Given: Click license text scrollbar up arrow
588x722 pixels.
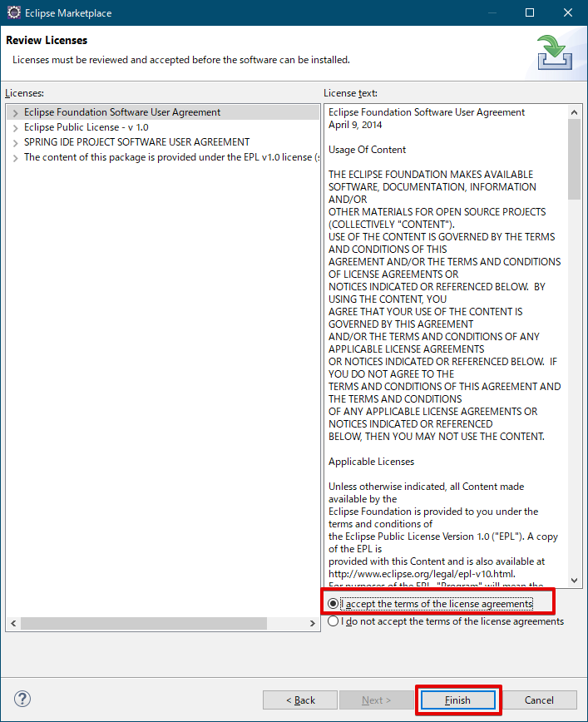Looking at the screenshot, I should (x=574, y=112).
